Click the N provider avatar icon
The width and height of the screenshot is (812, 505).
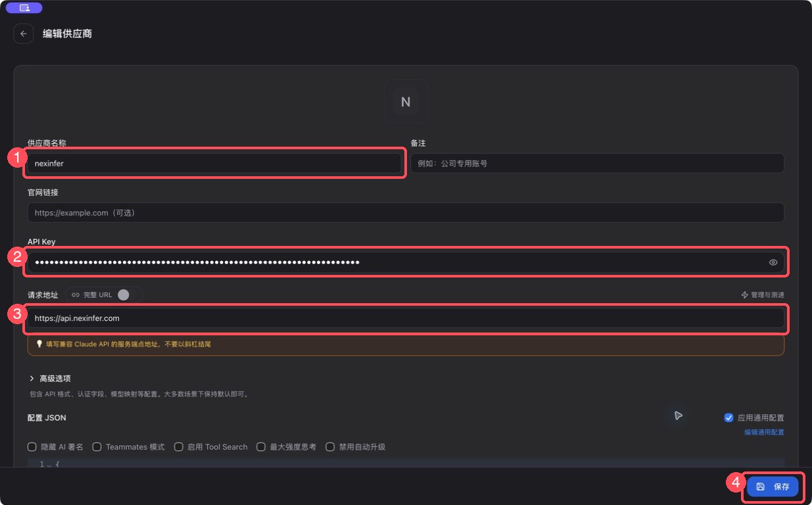click(x=406, y=102)
